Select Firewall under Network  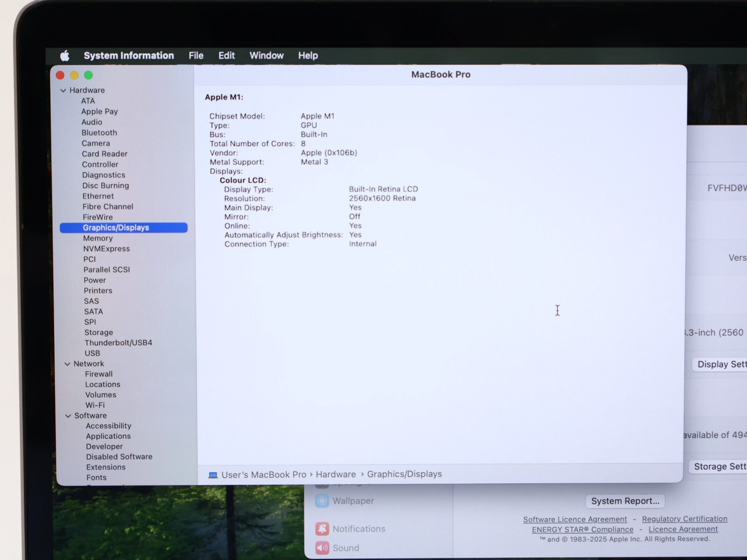99,374
